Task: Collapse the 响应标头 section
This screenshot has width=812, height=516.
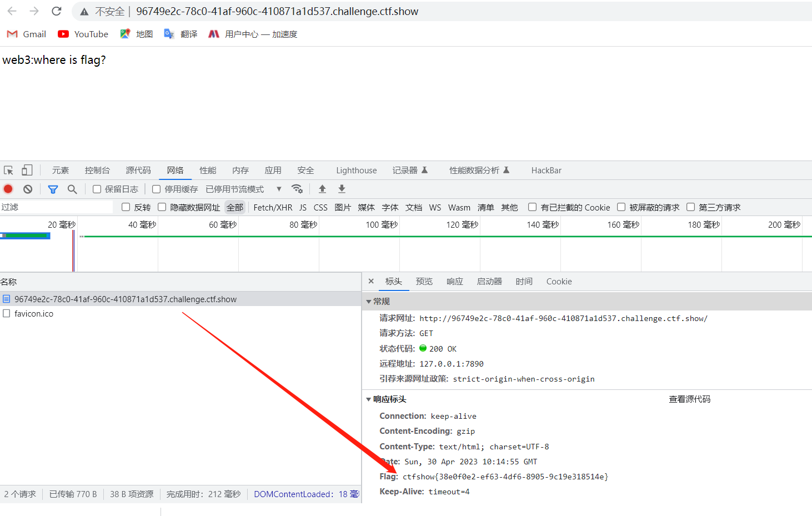Action: tap(369, 399)
